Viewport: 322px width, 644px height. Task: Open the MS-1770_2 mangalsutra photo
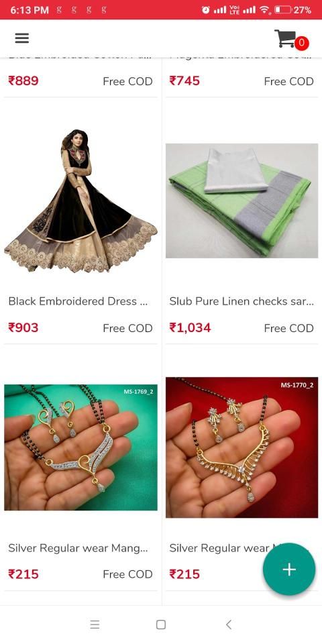[242, 447]
